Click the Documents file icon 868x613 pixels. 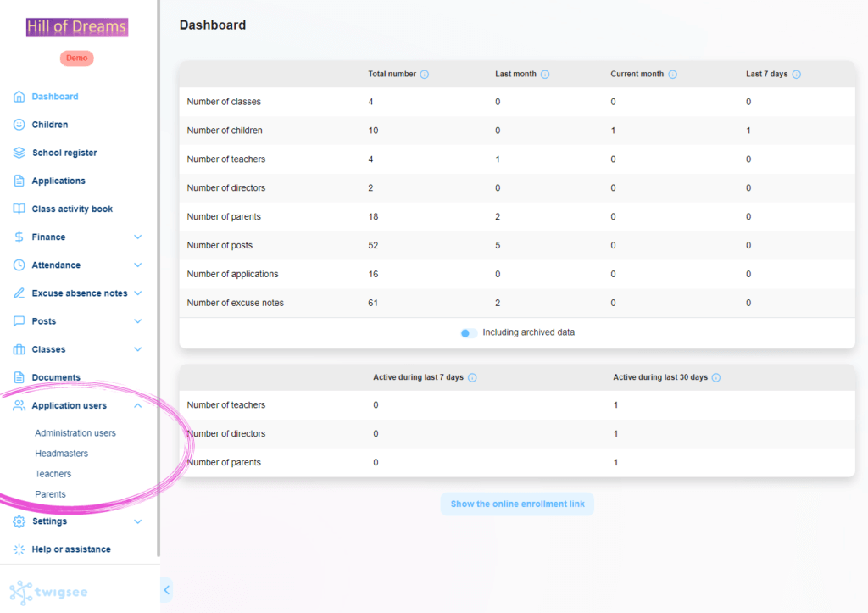click(x=19, y=377)
